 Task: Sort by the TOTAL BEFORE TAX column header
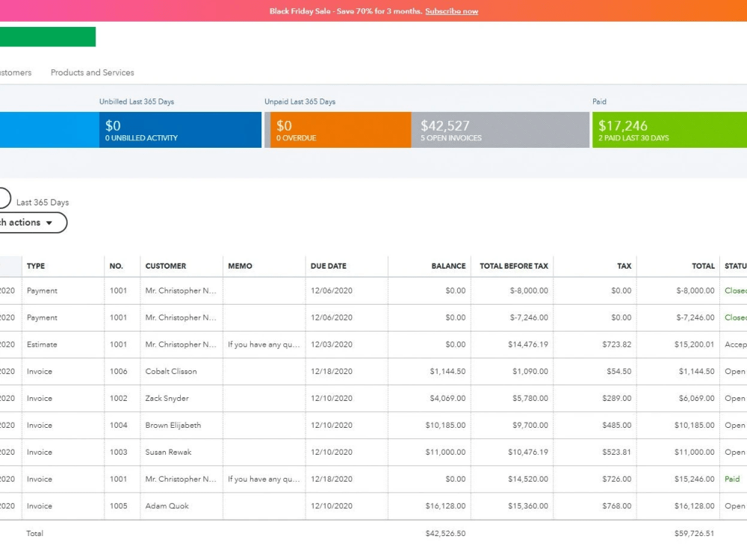tap(514, 267)
